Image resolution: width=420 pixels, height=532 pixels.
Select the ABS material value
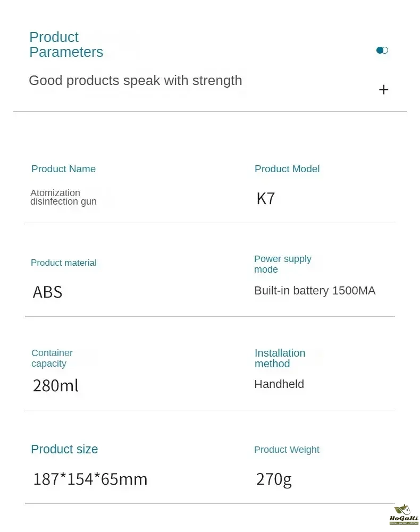coord(47,292)
